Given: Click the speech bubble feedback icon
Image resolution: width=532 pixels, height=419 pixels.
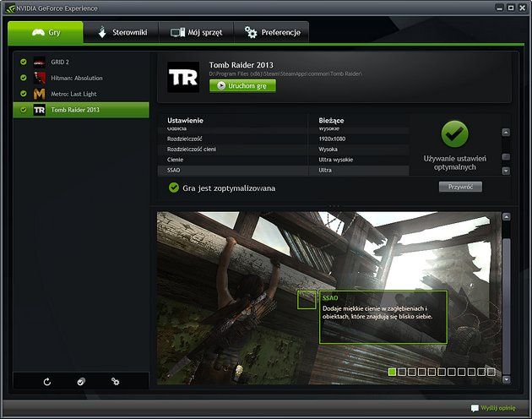Looking at the screenshot, I should click(475, 408).
